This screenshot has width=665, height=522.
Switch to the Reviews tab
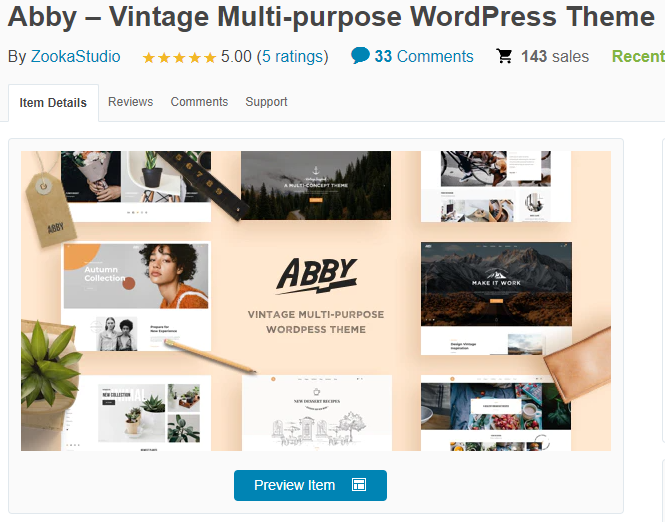[130, 102]
